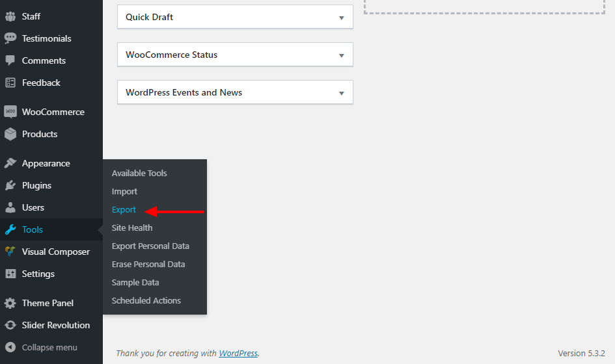The height and width of the screenshot is (364, 615).
Task: Expand the Quick Draft panel arrow
Action: pyautogui.click(x=341, y=18)
